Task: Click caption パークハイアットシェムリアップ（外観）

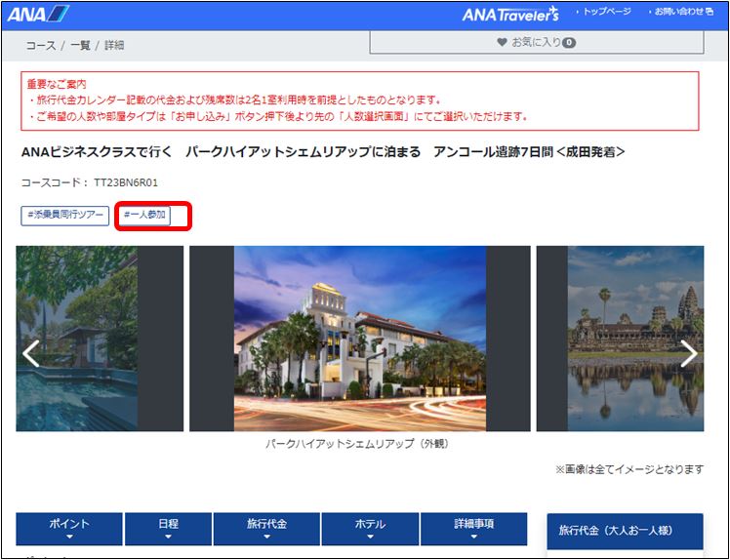Action: (359, 444)
